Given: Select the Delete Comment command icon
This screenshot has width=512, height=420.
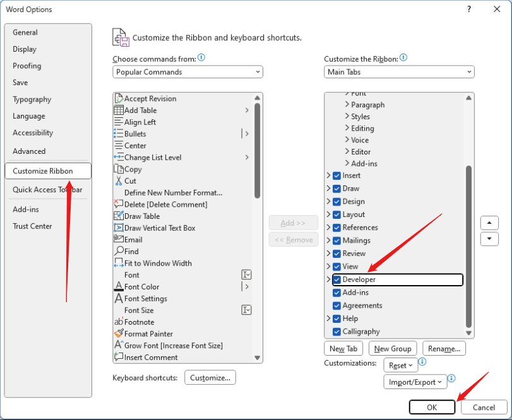Looking at the screenshot, I should tap(119, 204).
